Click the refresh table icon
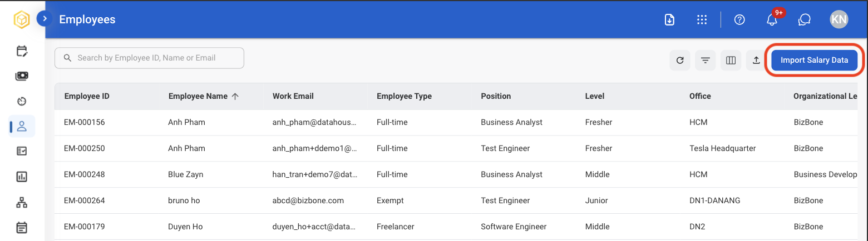Image resolution: width=868 pixels, height=241 pixels. click(x=680, y=61)
